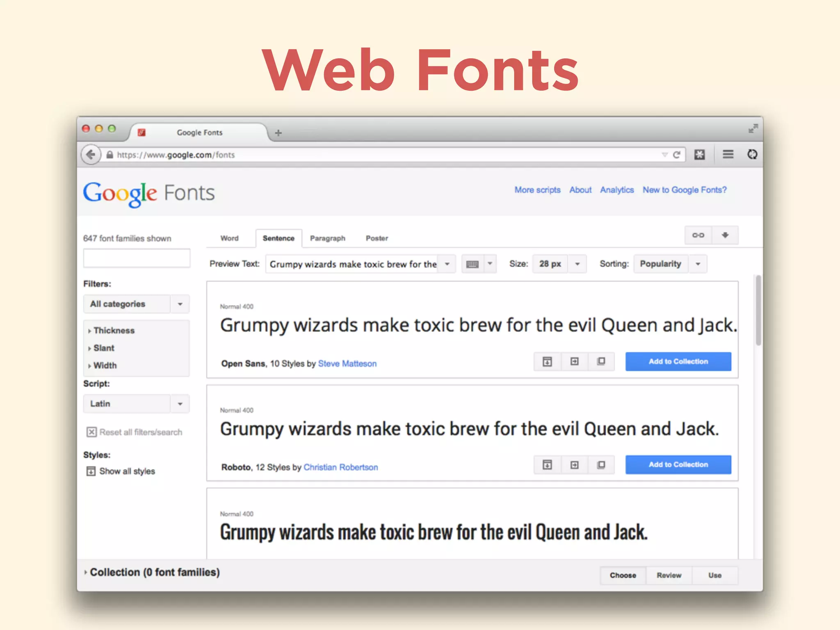
Task: Select the Google Fonts browser tab
Action: tap(200, 132)
